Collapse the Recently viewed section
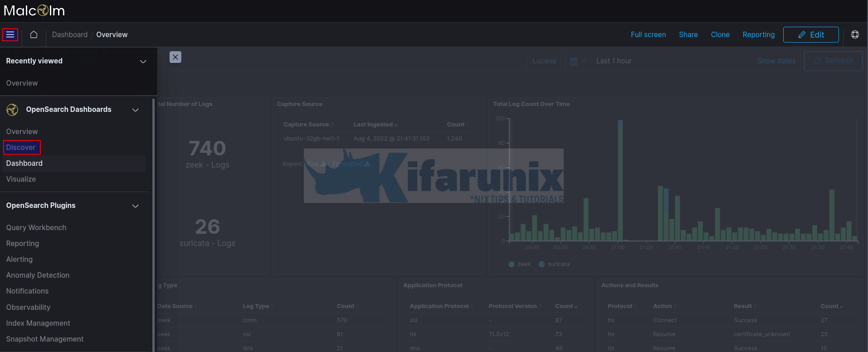Screen dimensions: 868x352 coord(143,61)
